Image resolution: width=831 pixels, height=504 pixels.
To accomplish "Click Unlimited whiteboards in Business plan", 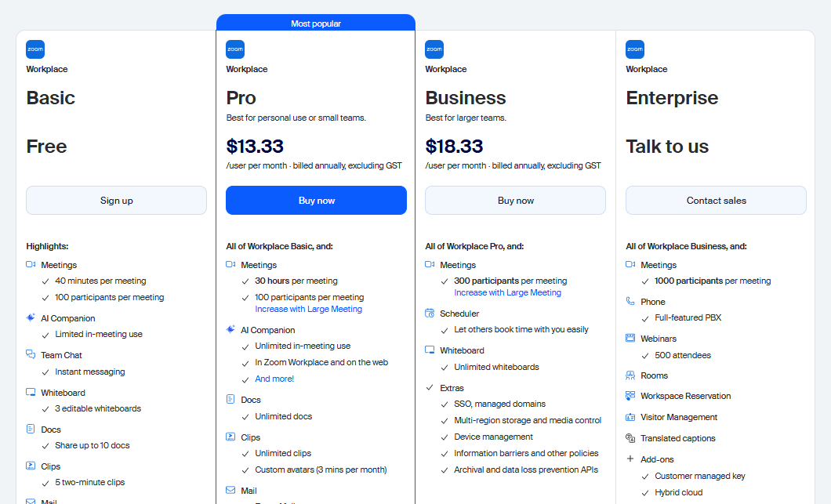I will point(496,368).
